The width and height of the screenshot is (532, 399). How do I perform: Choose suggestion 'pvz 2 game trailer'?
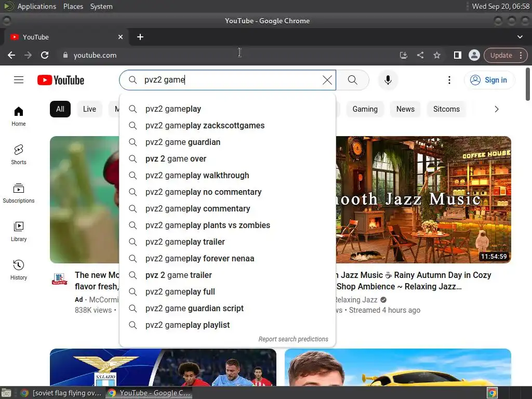[228, 275]
